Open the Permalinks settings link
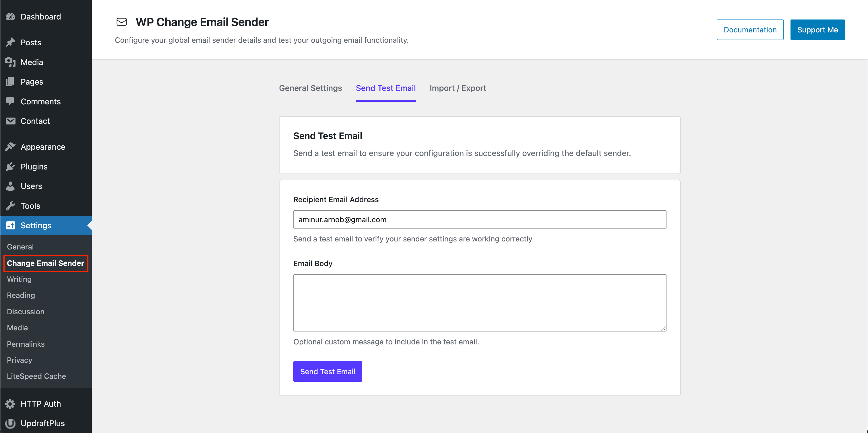 pyautogui.click(x=26, y=344)
